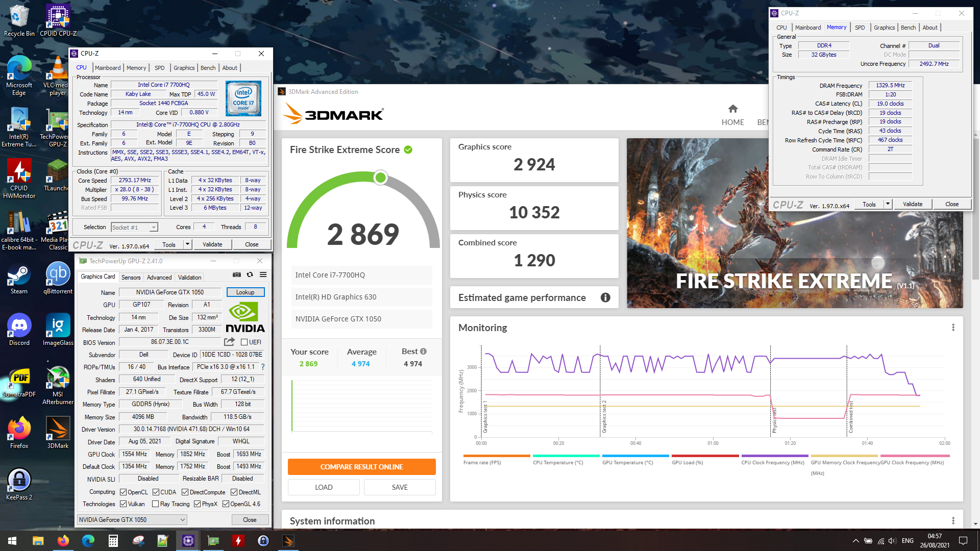Toggle the DirectCompute checkbox

185,492
